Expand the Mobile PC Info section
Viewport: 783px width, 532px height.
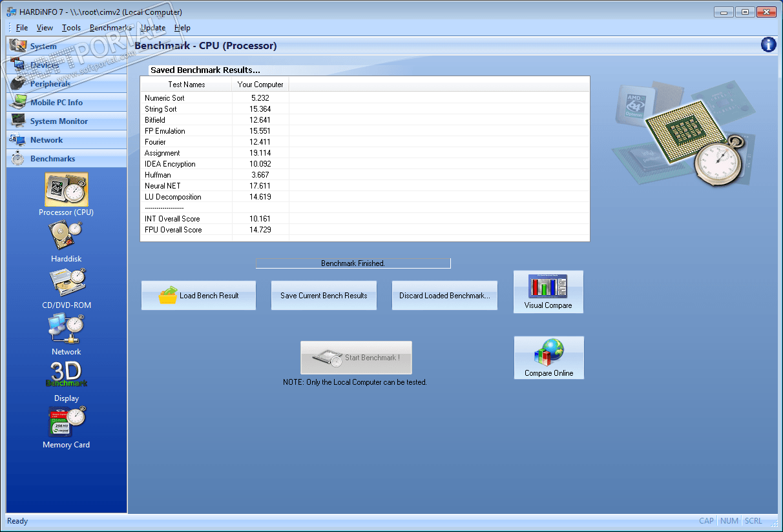click(x=67, y=102)
